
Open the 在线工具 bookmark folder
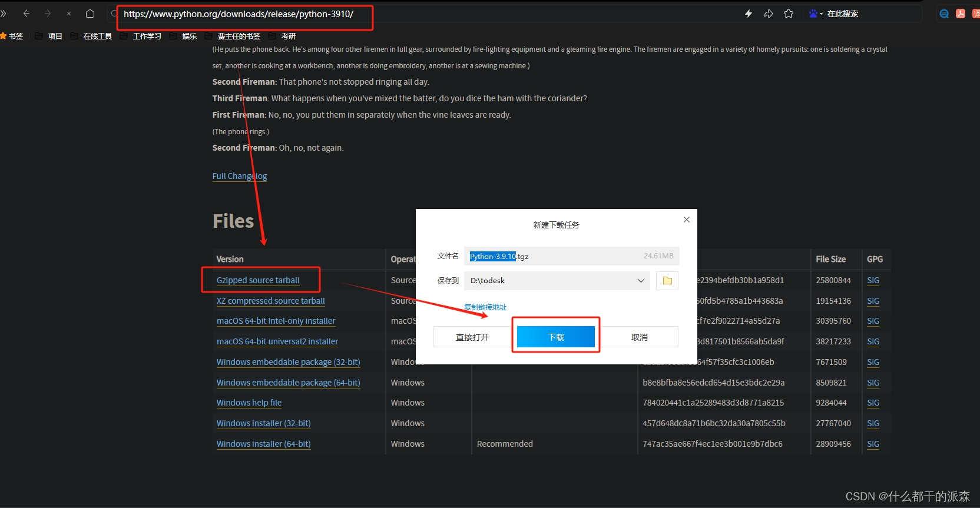pyautogui.click(x=91, y=36)
